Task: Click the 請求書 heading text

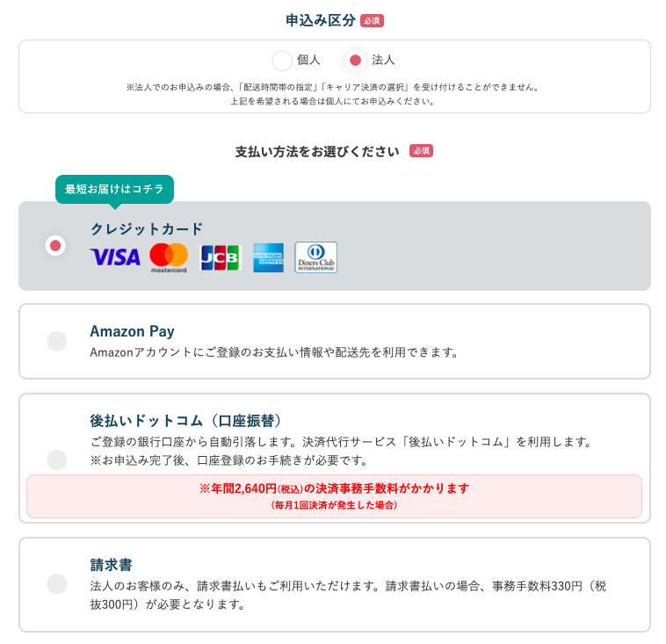Action: pos(111,565)
